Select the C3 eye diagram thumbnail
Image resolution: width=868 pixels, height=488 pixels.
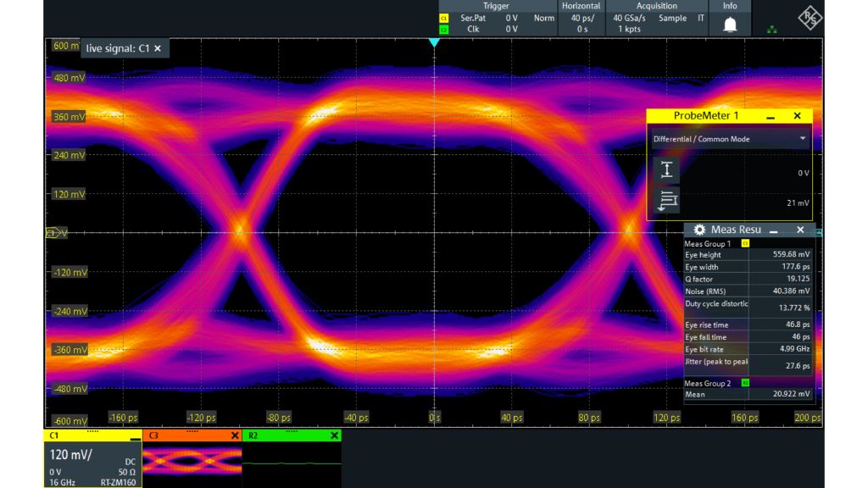[x=192, y=460]
